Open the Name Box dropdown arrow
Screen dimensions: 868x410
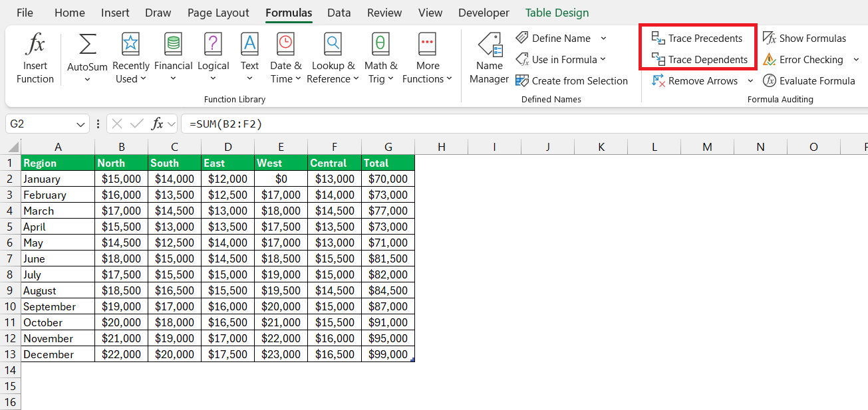[x=80, y=124]
